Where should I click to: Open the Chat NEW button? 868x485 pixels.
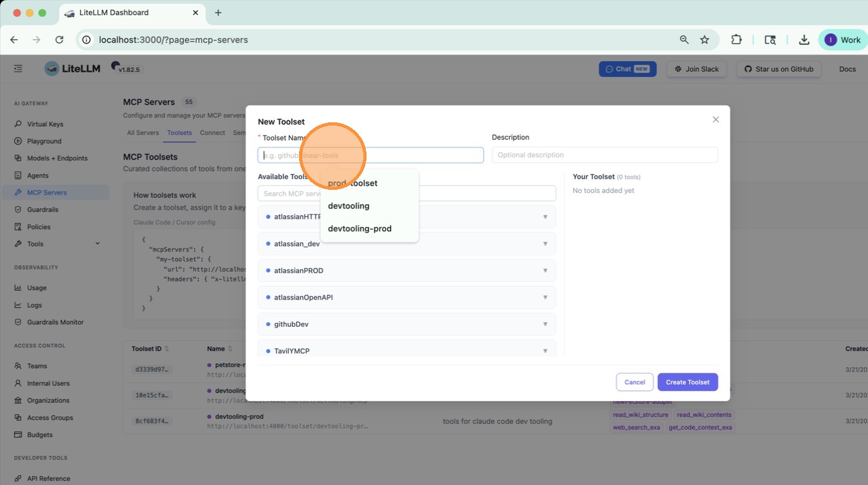point(628,69)
